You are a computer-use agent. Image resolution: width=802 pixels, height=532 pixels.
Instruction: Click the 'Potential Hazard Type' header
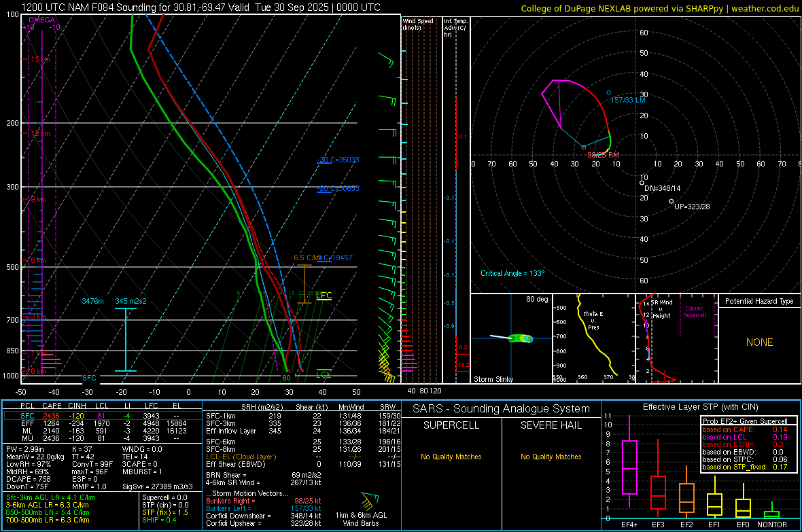tap(759, 301)
